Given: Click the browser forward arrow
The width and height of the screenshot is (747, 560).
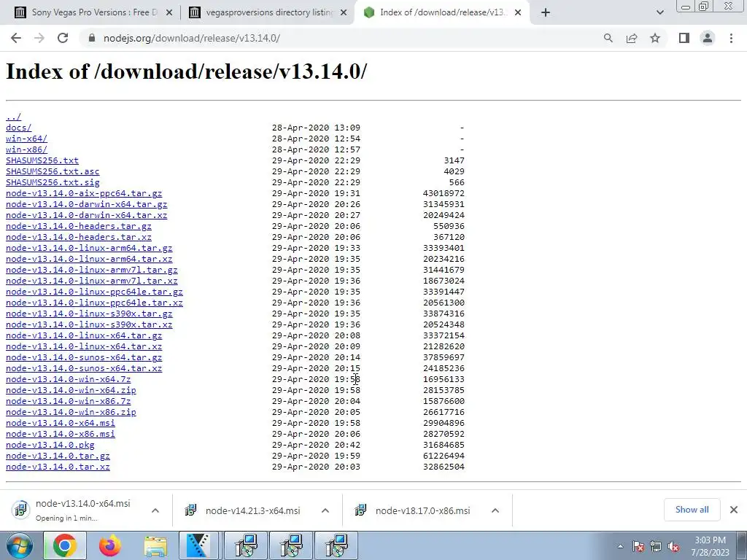Looking at the screenshot, I should coord(39,38).
